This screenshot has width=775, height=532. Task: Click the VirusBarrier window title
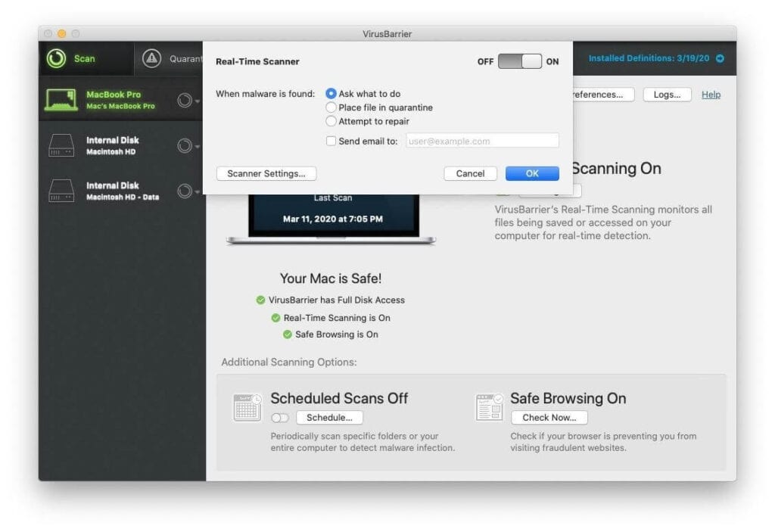click(x=387, y=33)
